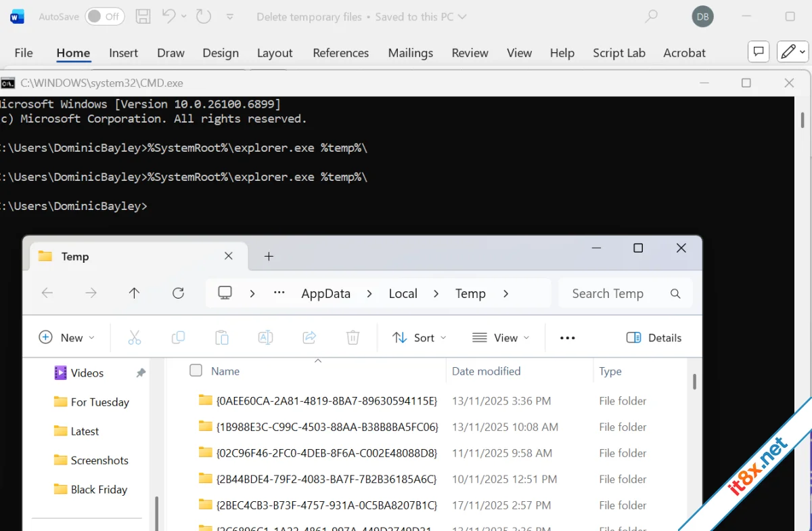
Task: Expand the chevron after the monitor icon
Action: [x=252, y=293]
